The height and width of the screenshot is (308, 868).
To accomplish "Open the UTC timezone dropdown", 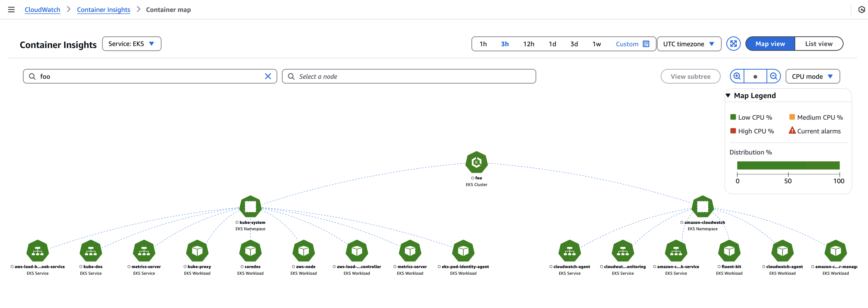I will (x=689, y=44).
